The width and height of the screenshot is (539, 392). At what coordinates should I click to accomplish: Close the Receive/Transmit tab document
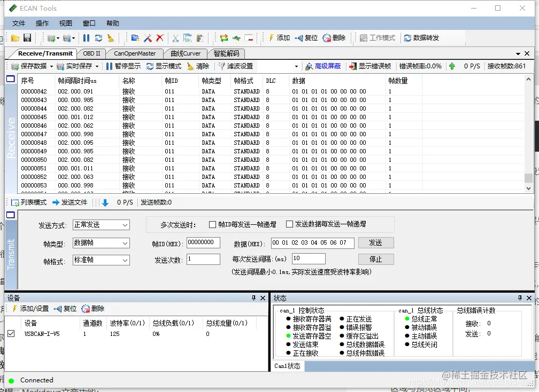coord(527,53)
